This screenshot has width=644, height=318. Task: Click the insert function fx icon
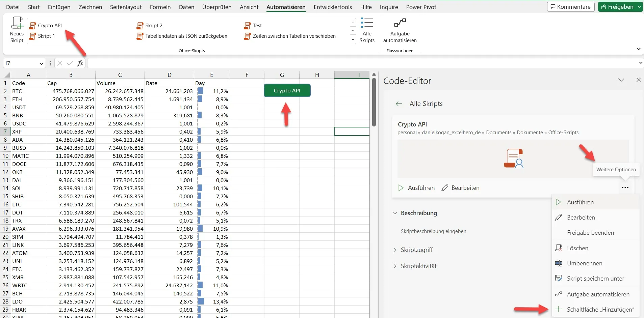pyautogui.click(x=80, y=63)
